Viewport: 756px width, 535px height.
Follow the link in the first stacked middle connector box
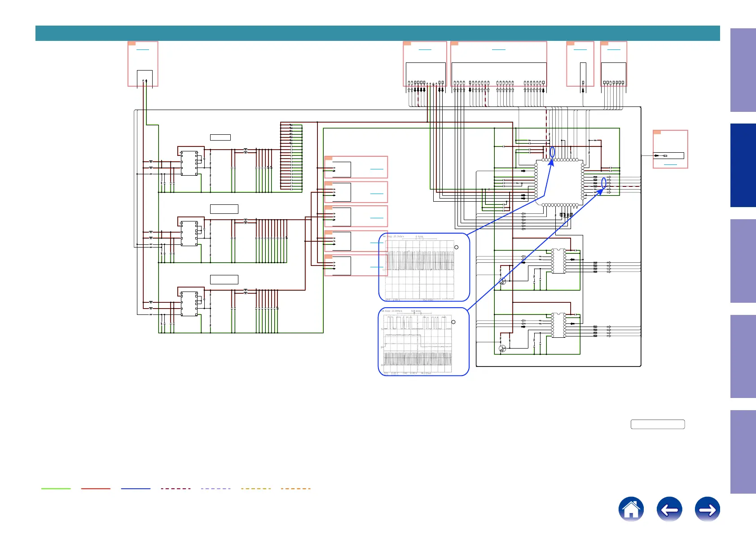[377, 169]
